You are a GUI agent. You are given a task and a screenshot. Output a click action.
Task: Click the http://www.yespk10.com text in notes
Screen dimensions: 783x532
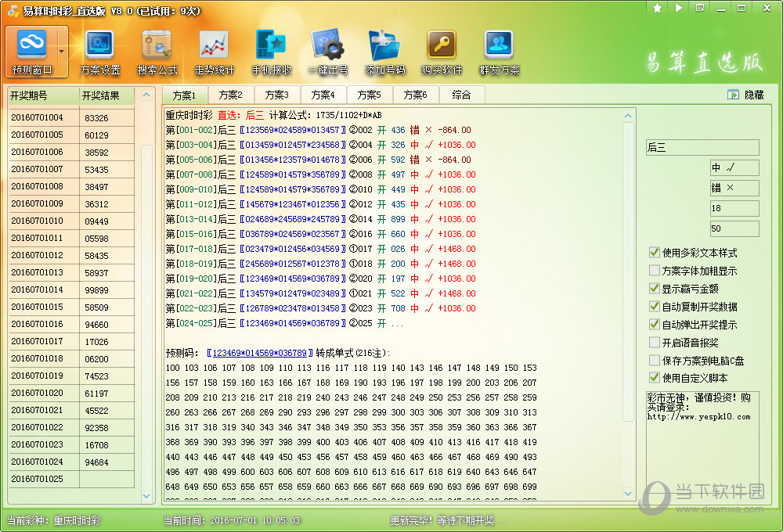[x=698, y=417]
